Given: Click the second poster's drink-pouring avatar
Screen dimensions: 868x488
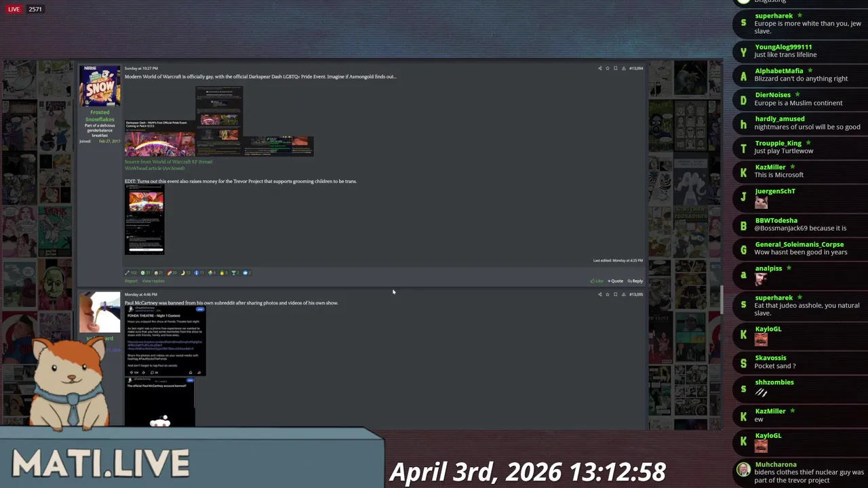Looking at the screenshot, I should (100, 312).
